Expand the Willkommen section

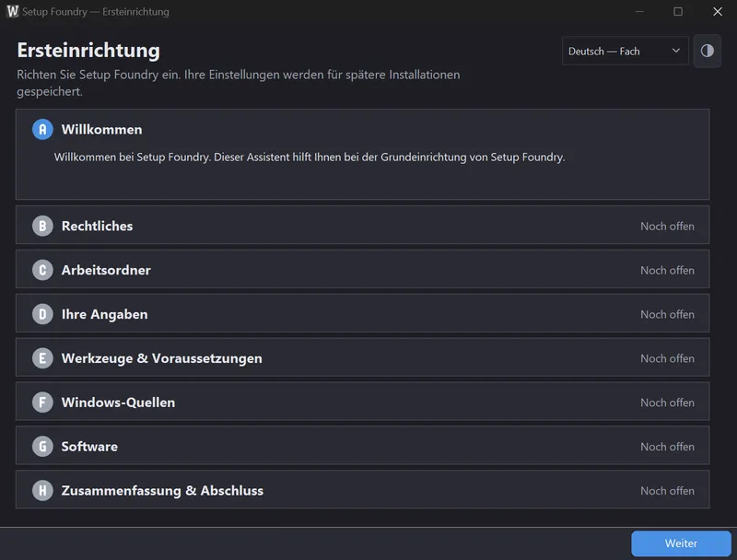click(362, 155)
